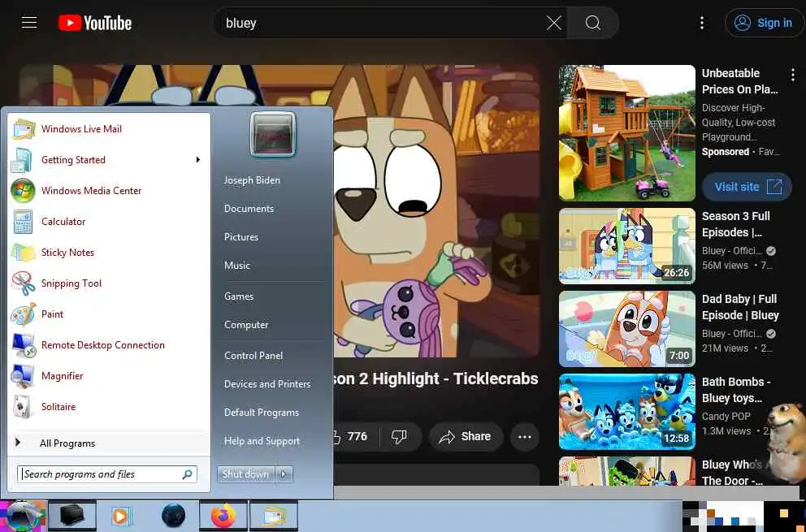Click the Firefox taskbar icon
This screenshot has width=806, height=532.
click(x=223, y=516)
